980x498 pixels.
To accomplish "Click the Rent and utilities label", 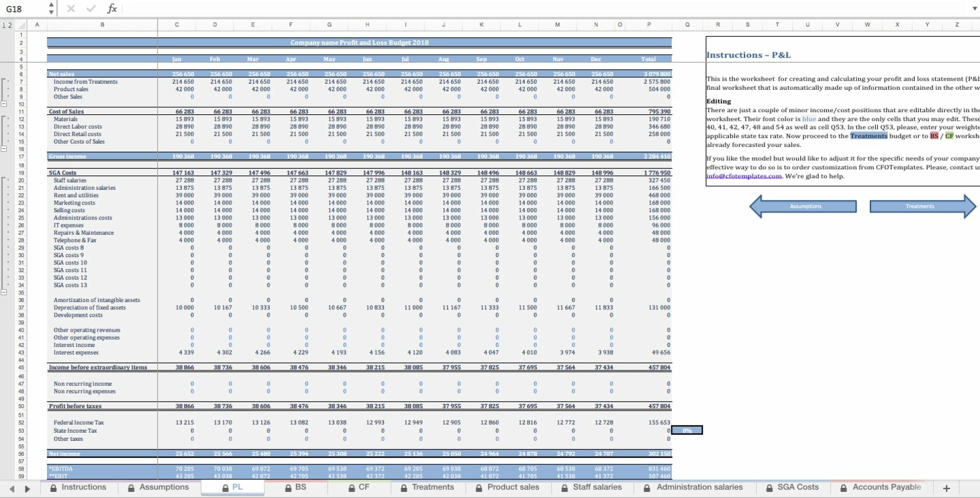I will pyautogui.click(x=76, y=195).
